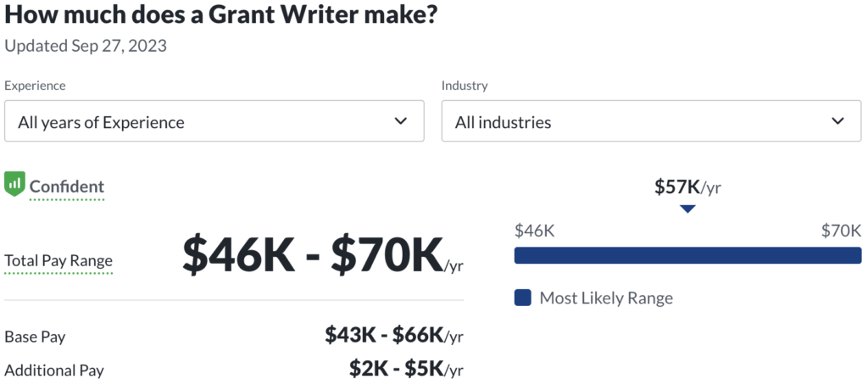This screenshot has width=868, height=390.
Task: Click the Base Pay label
Action: (x=35, y=337)
